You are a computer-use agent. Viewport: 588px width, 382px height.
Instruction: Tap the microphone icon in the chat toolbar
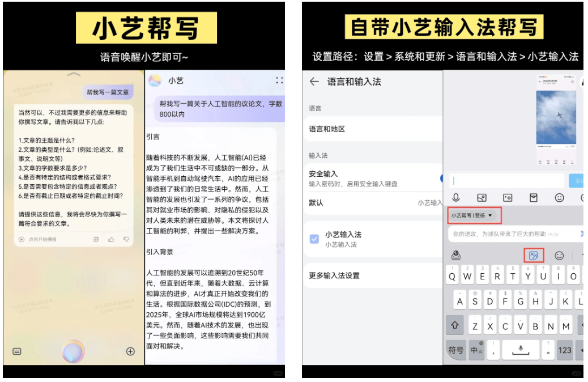(x=456, y=198)
